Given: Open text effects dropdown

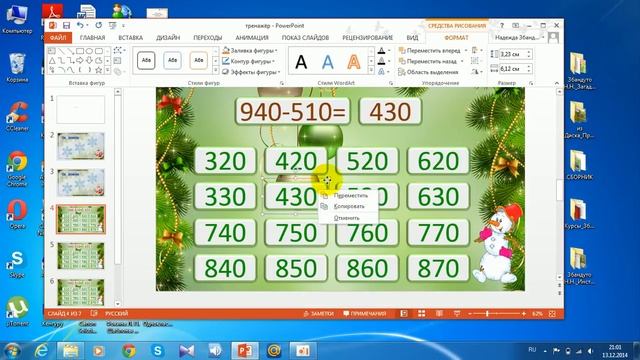Looking at the screenshot, I should 389,72.
